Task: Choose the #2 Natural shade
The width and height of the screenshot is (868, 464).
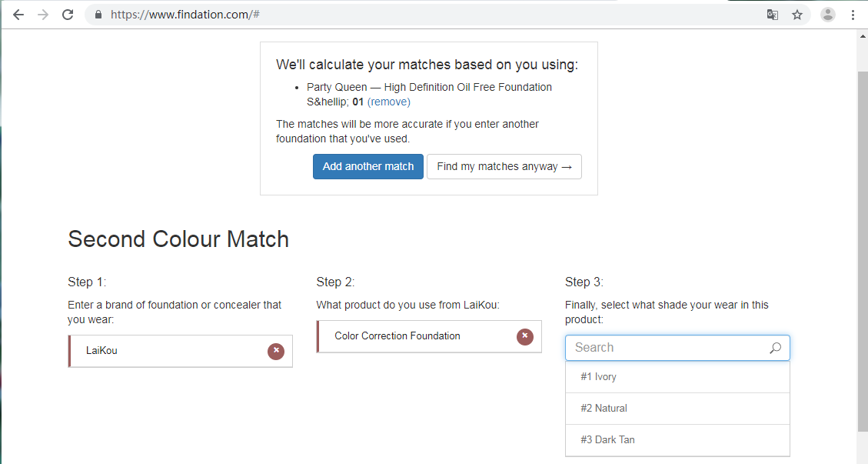Action: tap(677, 409)
